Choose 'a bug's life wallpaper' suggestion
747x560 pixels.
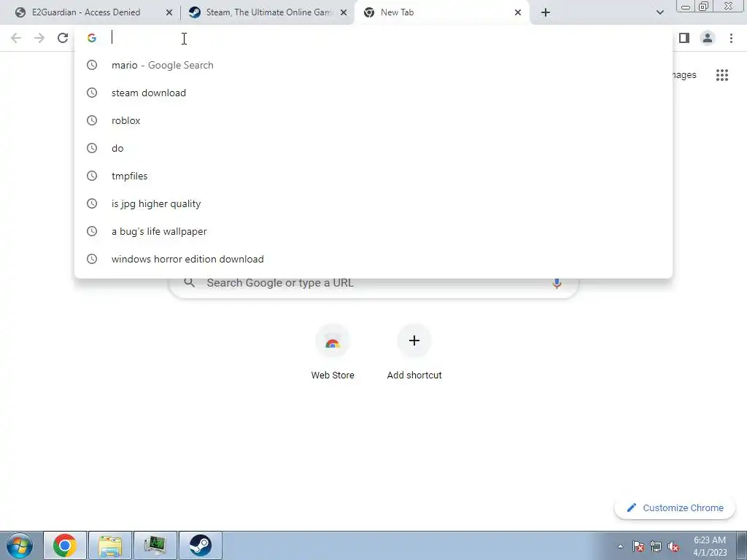pos(373,231)
